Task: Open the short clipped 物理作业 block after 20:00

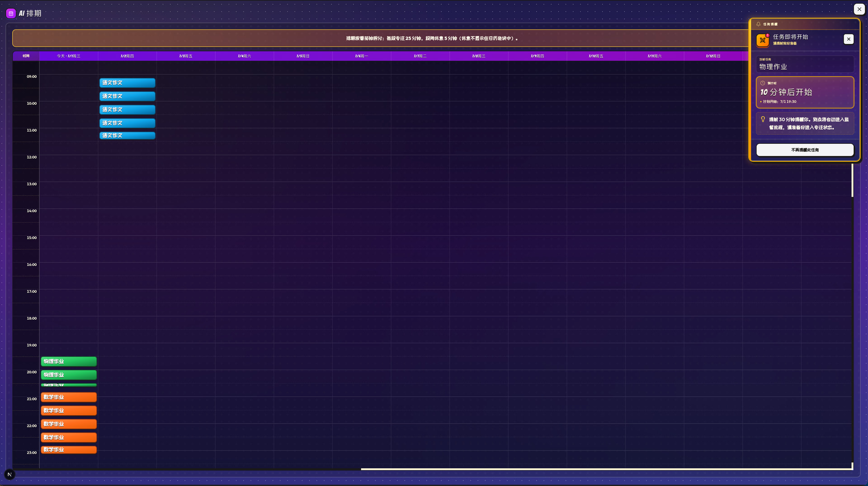Action: [x=69, y=385]
